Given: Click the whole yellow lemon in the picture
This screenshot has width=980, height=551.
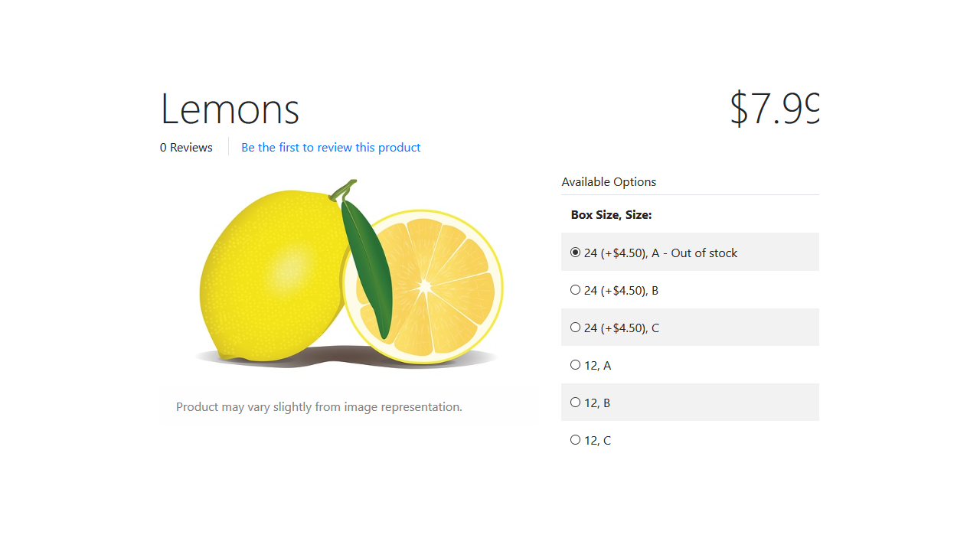Looking at the screenshot, I should (x=272, y=275).
